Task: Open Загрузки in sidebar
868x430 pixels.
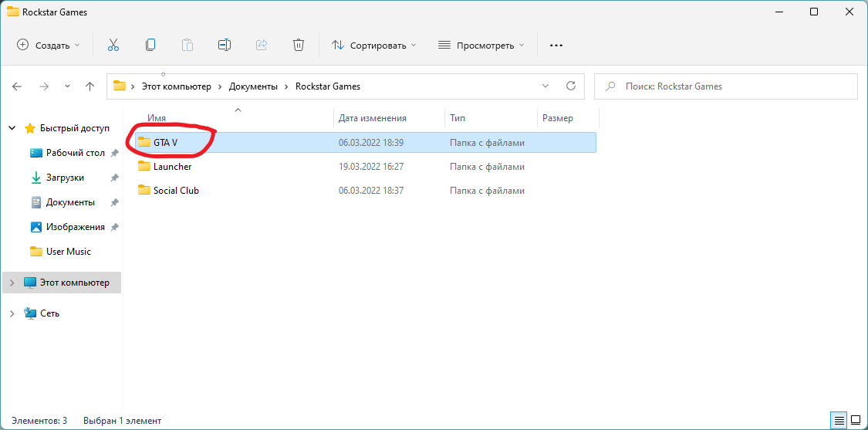Action: pos(66,178)
